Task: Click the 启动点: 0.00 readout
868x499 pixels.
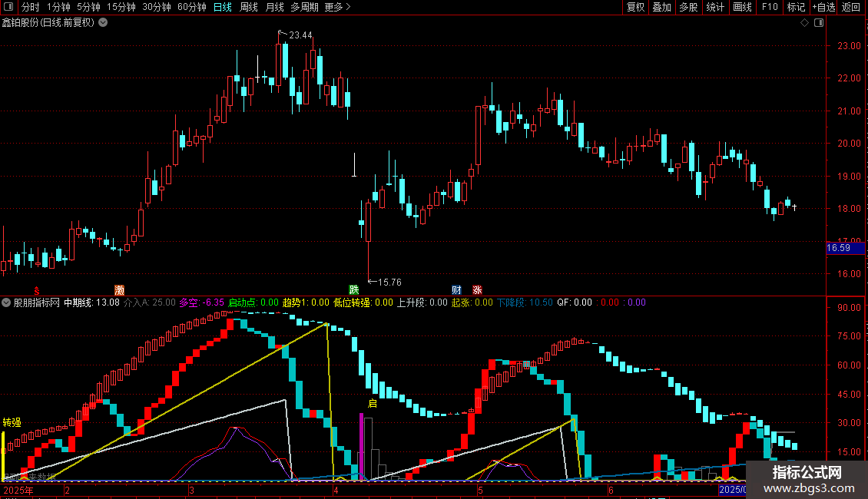Action: click(x=253, y=302)
